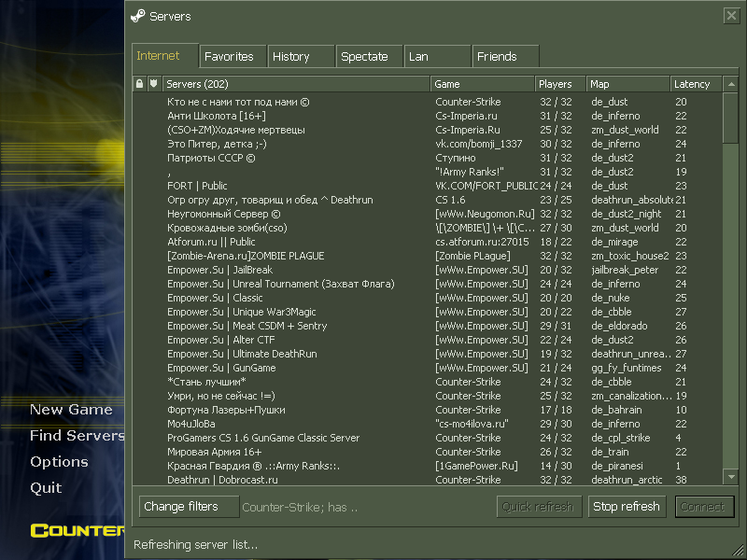Select server 'FORT | Public'
The image size is (747, 560).
[428, 186]
